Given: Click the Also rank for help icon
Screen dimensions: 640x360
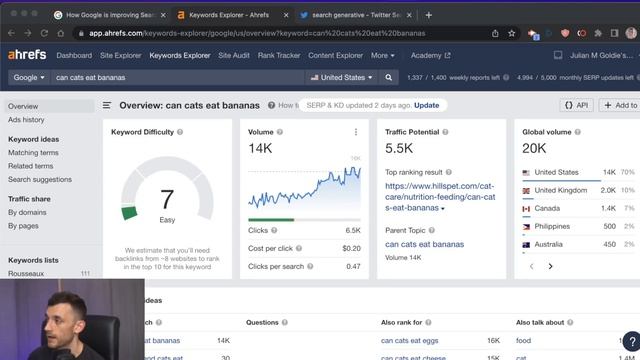Looking at the screenshot, I should pos(428,322).
